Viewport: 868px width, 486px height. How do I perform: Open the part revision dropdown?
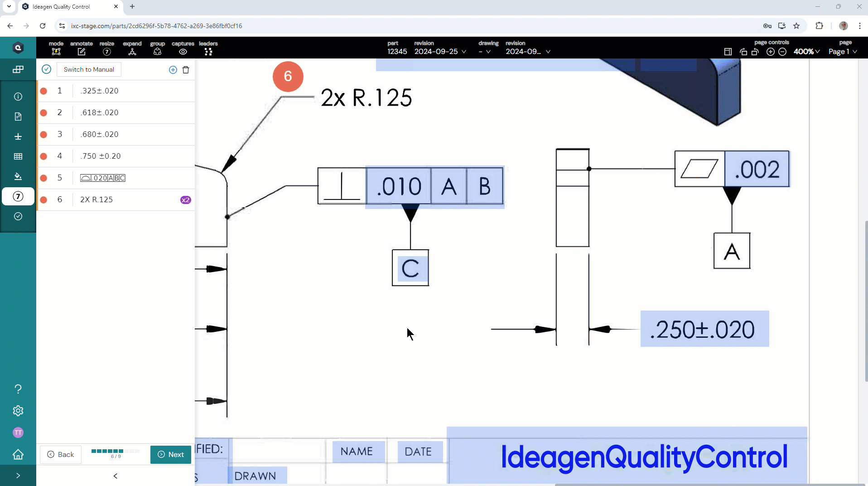click(440, 52)
